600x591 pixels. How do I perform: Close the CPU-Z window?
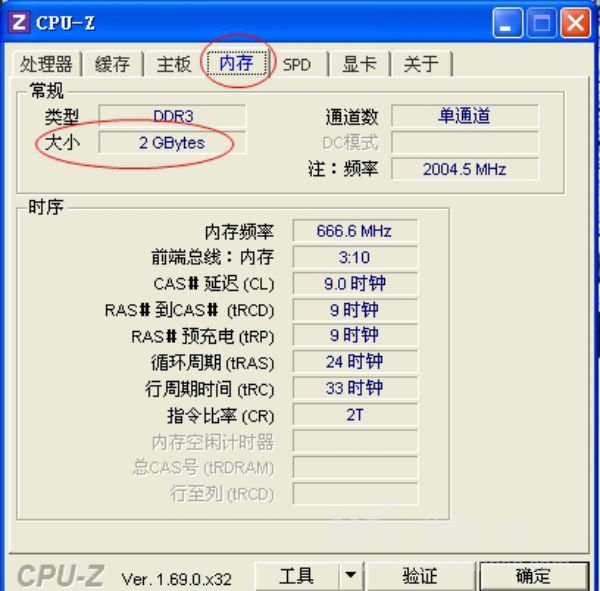tap(576, 23)
